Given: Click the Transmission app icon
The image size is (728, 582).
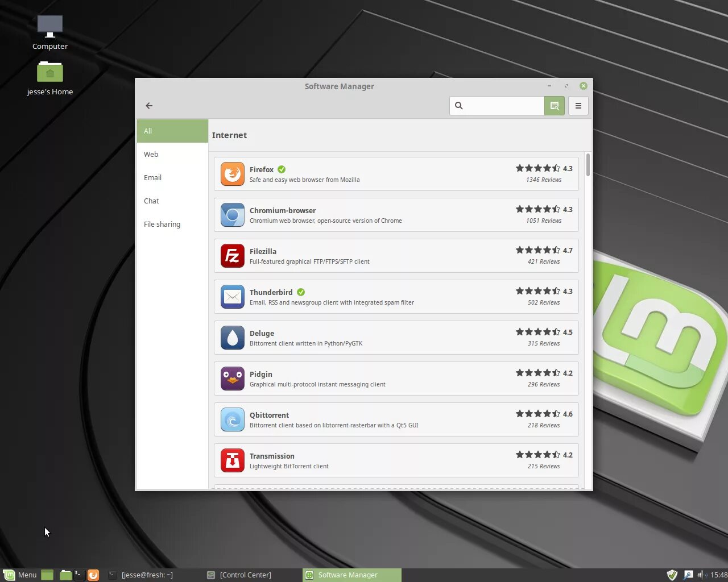Looking at the screenshot, I should (x=233, y=460).
